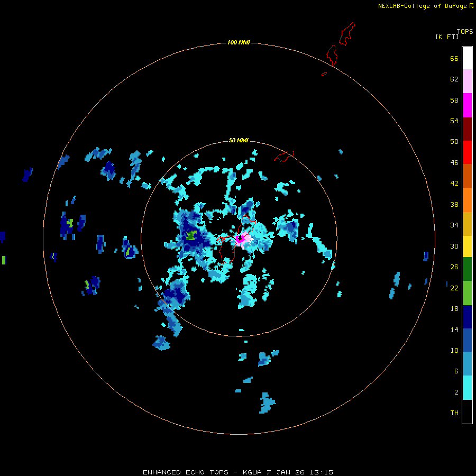The image size is (476, 476).
Task: Click the bright red swatch between 46 and 50
Action: coord(467,152)
